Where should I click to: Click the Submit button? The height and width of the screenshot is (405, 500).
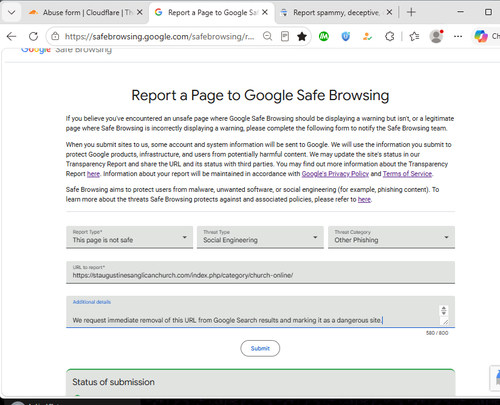(260, 348)
